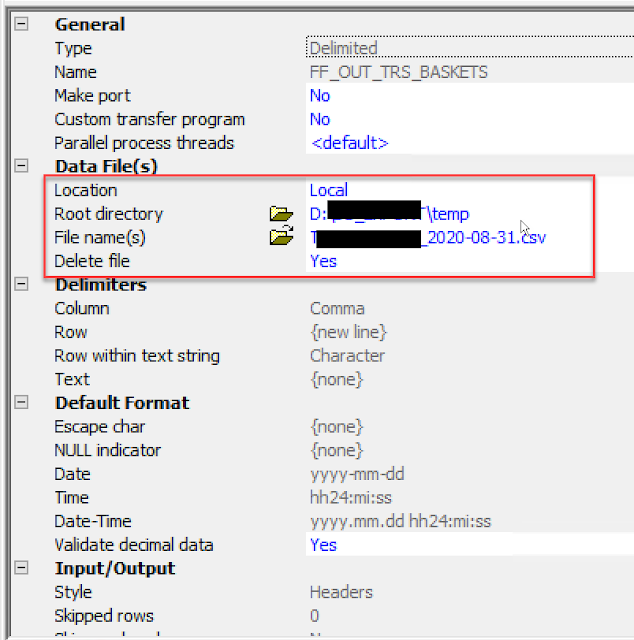The height and width of the screenshot is (640, 634).
Task: Open Root directory folder browse icon
Action: coord(281,214)
